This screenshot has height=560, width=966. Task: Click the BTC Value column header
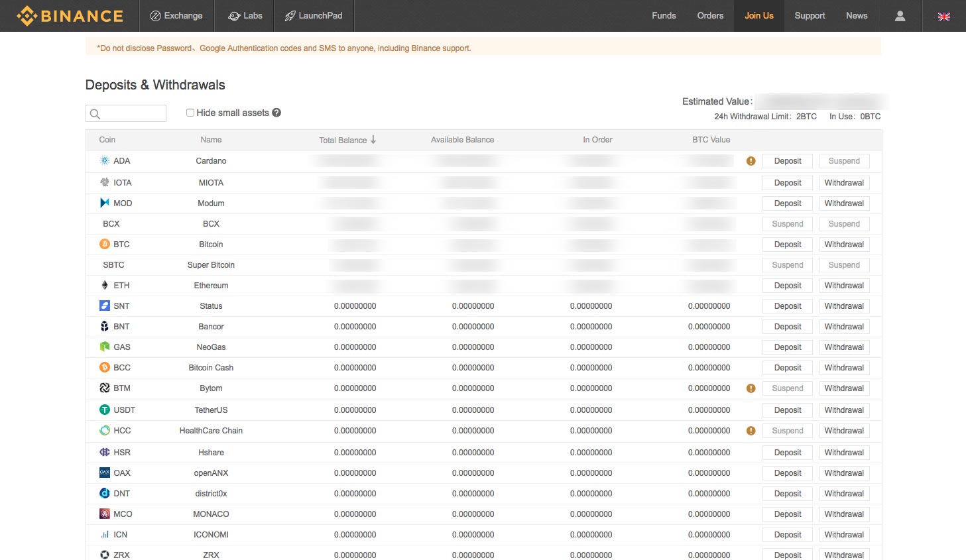(711, 140)
